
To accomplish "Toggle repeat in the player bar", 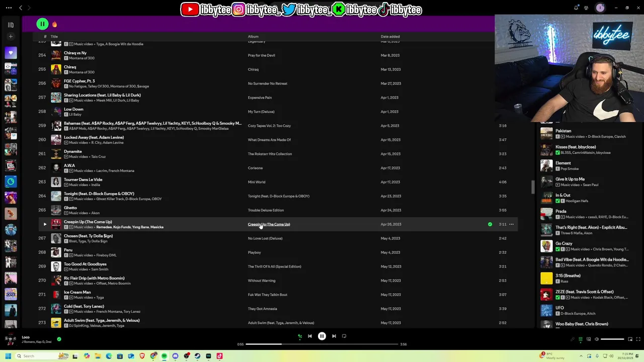I will 344,336.
